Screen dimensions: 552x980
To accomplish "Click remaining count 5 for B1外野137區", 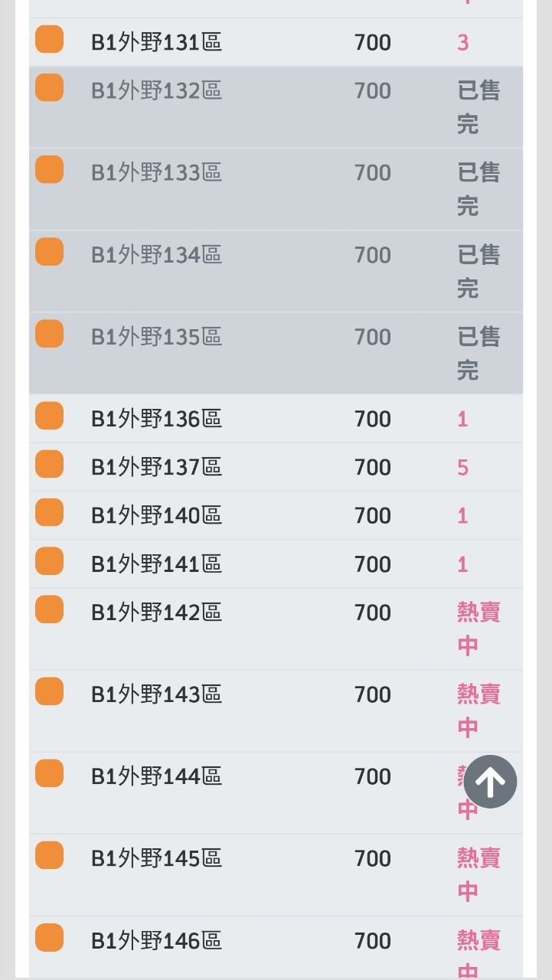I will coord(462,468).
